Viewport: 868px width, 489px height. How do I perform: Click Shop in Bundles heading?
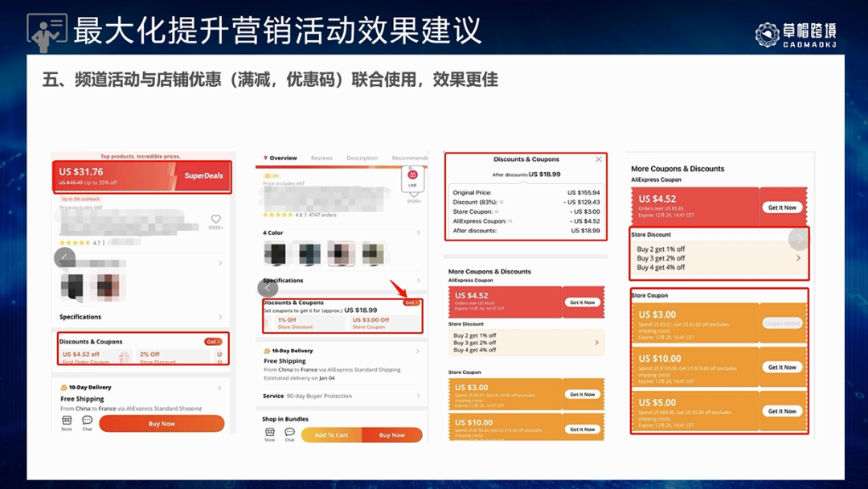pos(285,419)
